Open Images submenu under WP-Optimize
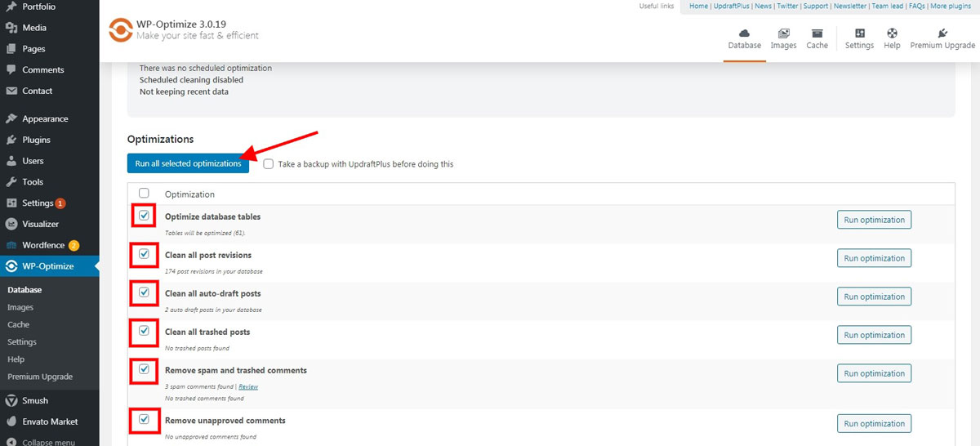 (x=20, y=307)
